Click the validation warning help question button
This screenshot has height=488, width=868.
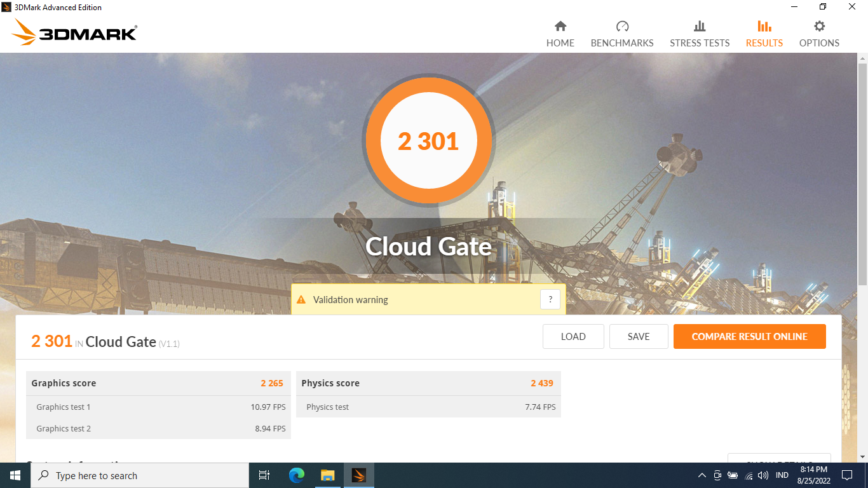point(550,299)
